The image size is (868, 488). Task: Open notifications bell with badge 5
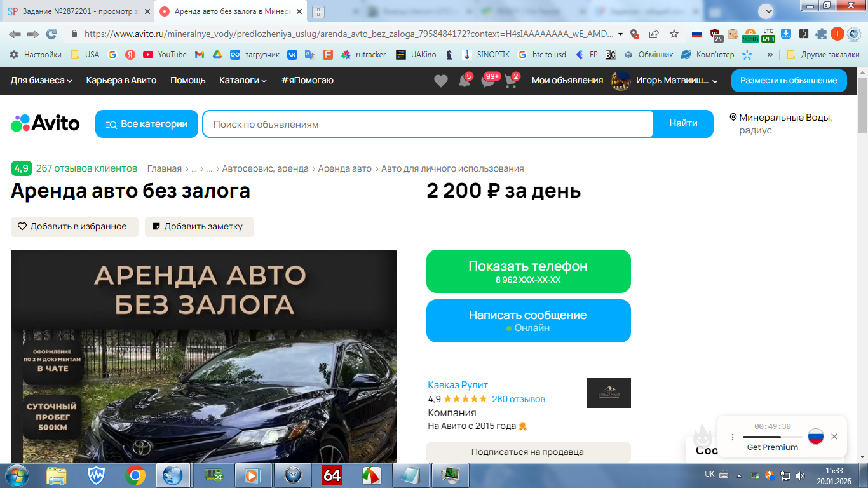pos(465,81)
